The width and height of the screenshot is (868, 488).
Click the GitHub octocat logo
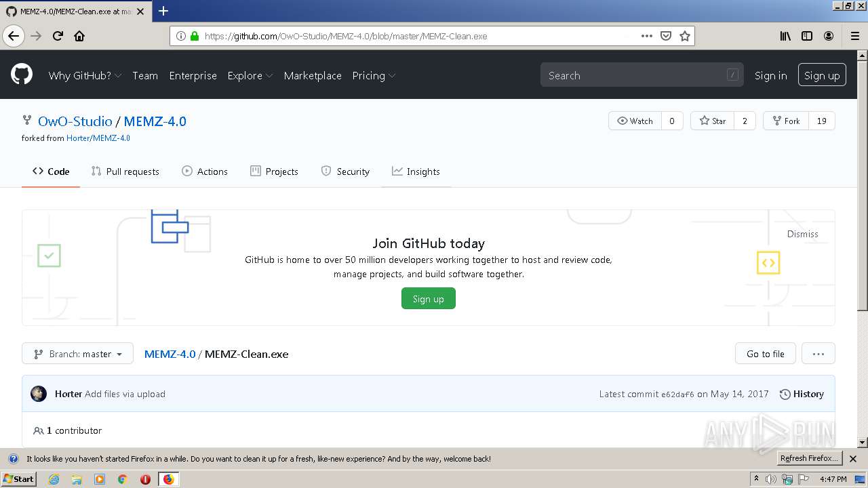click(22, 75)
